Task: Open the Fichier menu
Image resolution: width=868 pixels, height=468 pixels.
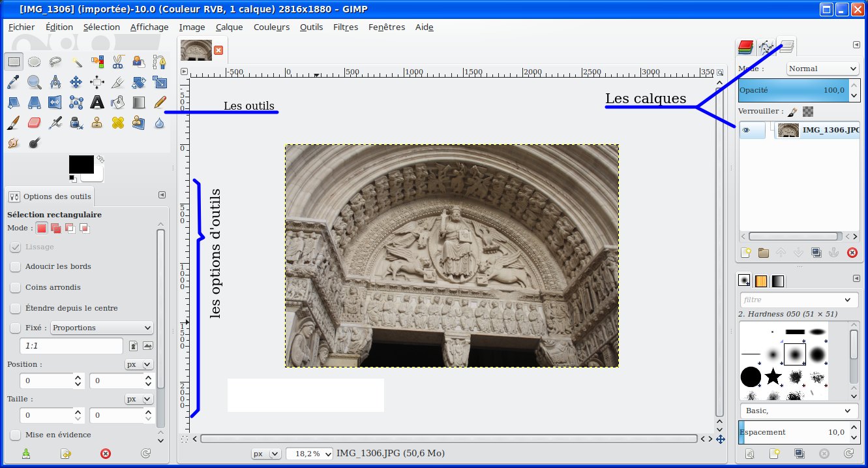Action: tap(22, 27)
